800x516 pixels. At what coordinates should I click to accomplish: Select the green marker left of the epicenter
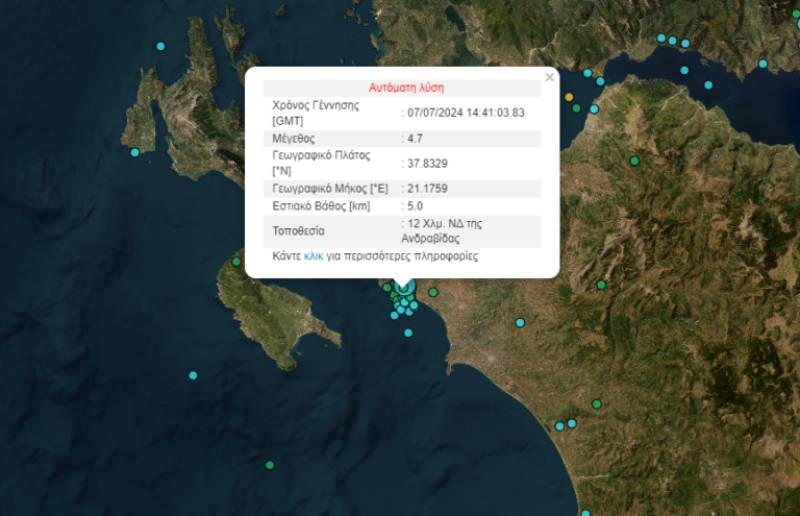point(387,287)
